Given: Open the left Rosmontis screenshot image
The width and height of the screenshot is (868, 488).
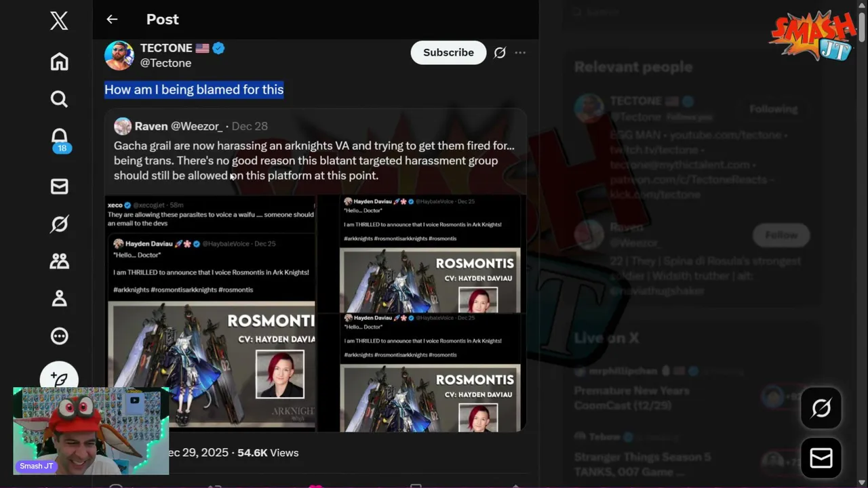Looking at the screenshot, I should pyautogui.click(x=210, y=313).
